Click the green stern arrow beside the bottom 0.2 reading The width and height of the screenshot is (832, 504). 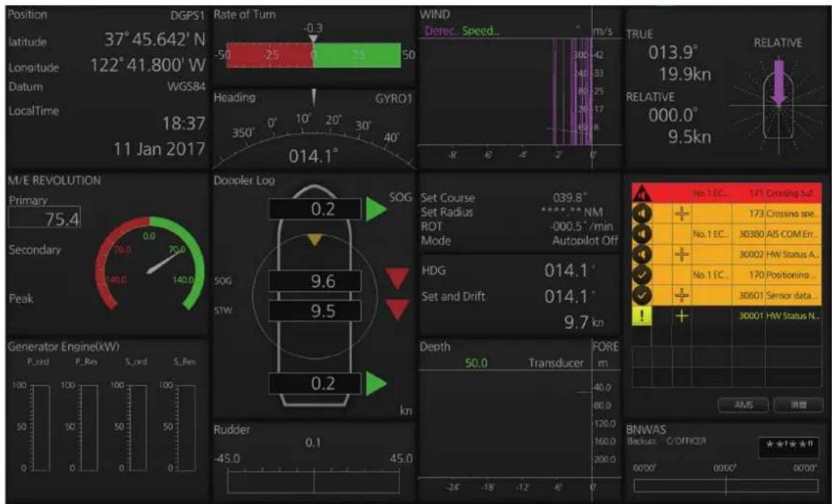pos(376,384)
